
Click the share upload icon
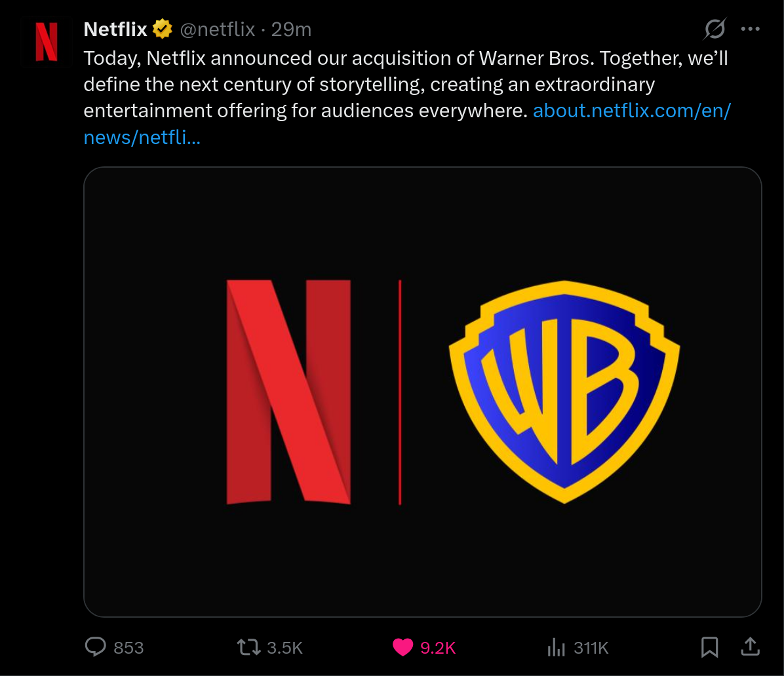[x=749, y=647]
